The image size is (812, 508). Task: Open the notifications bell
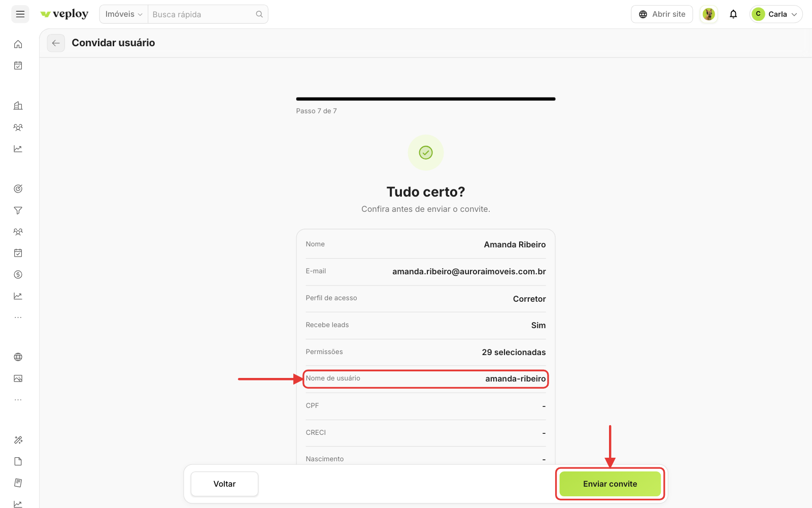click(733, 14)
